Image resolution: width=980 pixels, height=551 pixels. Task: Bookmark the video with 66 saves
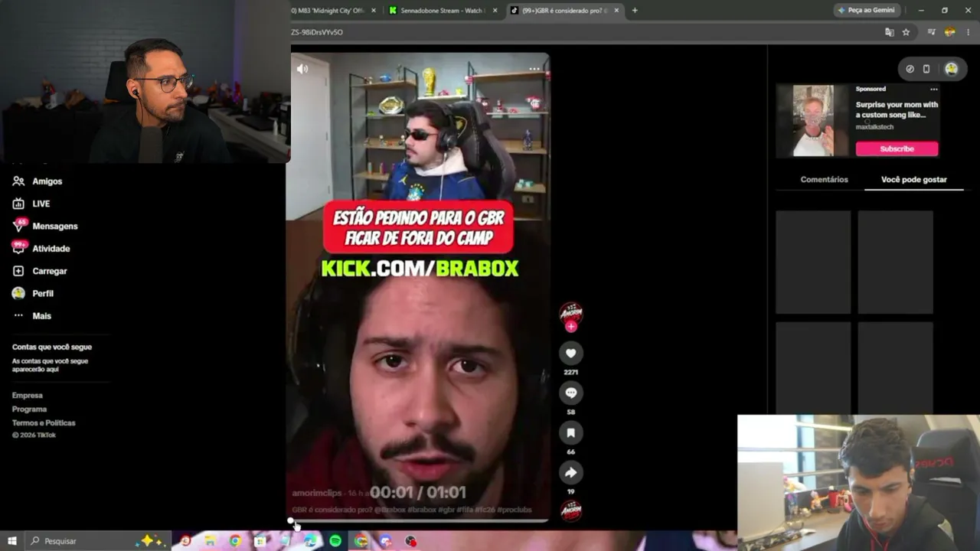coord(570,432)
